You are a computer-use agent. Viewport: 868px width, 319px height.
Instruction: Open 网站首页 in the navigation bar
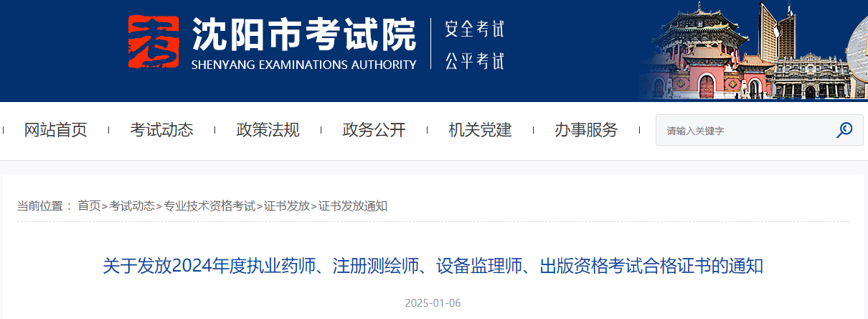coord(55,130)
